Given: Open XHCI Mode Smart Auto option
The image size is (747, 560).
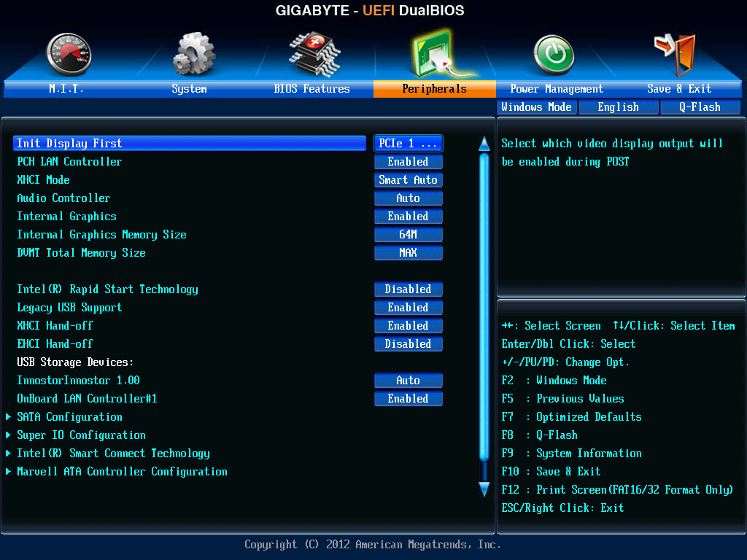Looking at the screenshot, I should 409,179.
